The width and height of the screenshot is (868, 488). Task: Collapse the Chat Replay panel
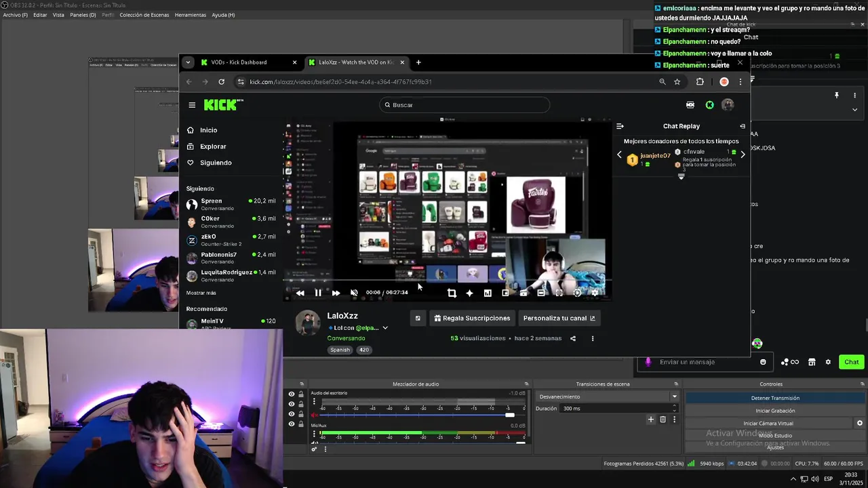[620, 126]
